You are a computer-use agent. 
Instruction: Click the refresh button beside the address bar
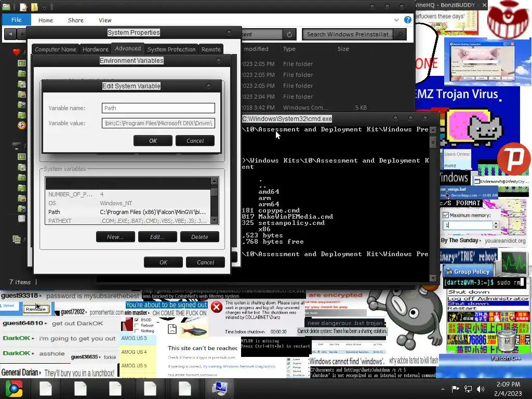(289, 34)
